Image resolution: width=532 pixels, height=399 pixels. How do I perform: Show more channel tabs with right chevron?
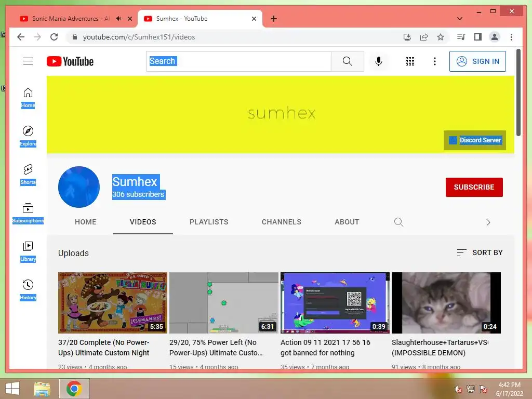coord(488,222)
